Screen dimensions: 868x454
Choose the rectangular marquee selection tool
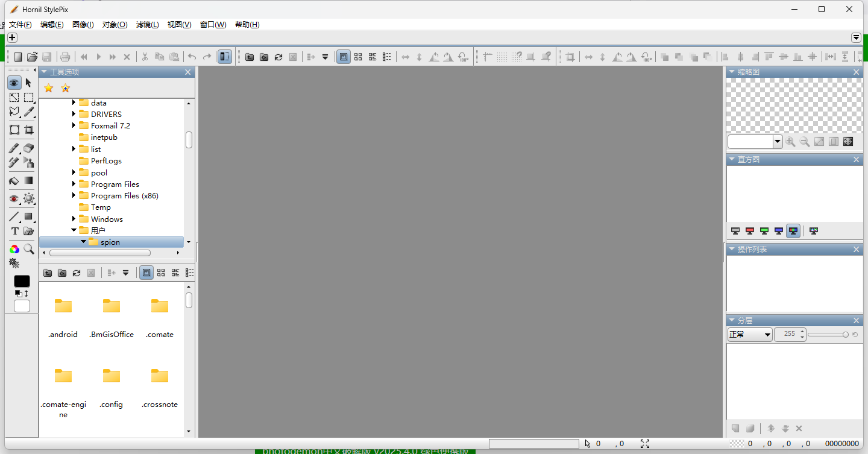pyautogui.click(x=28, y=97)
